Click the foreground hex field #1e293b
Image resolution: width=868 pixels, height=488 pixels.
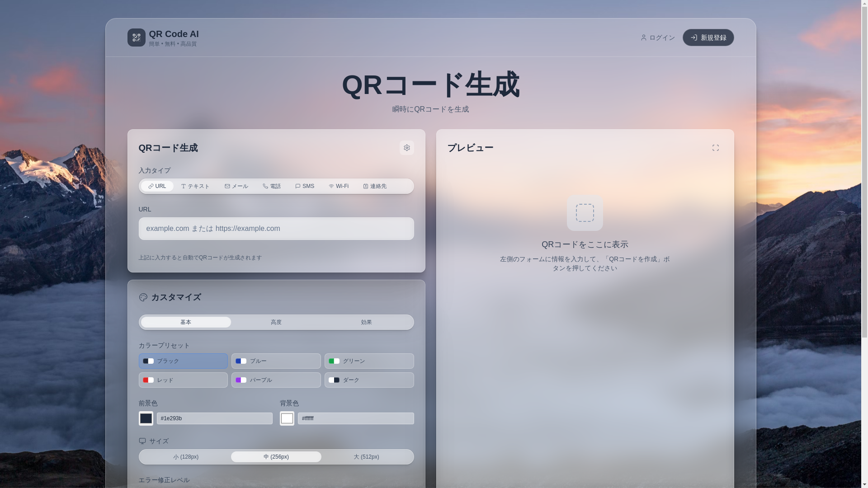(x=215, y=418)
